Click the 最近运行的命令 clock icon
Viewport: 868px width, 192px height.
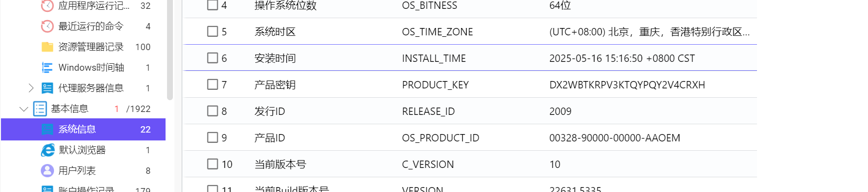click(x=47, y=26)
